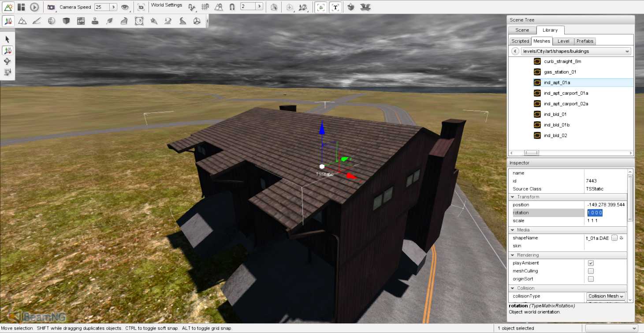This screenshot has height=333, width=644.
Task: Click the Play Game button
Action: tap(34, 7)
